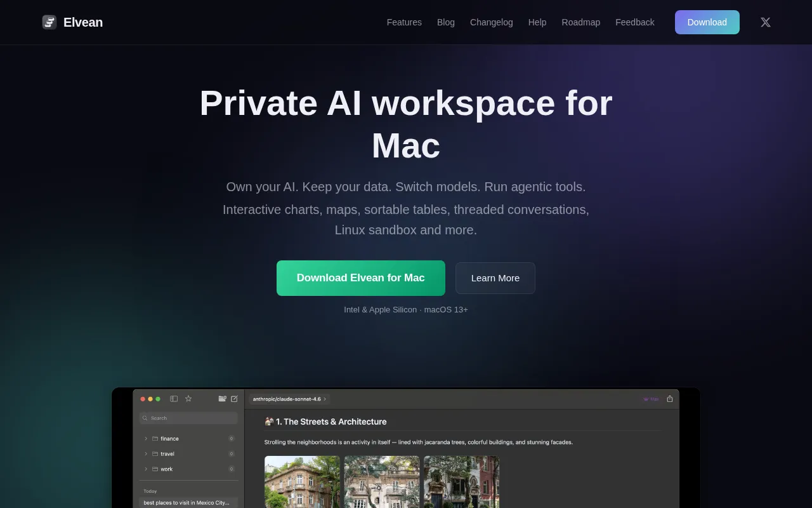812x508 pixels.
Task: Expand the travel folder chevron
Action: tap(146, 454)
